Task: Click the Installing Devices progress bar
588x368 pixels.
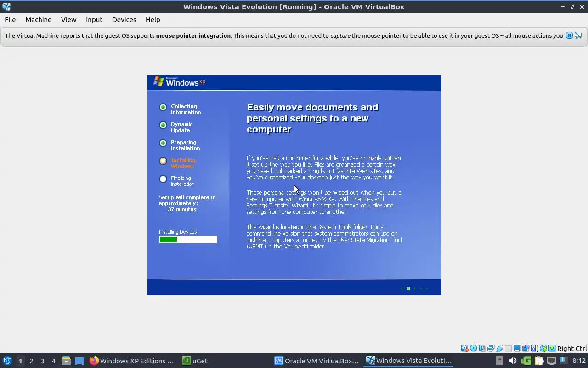Action: [188, 240]
